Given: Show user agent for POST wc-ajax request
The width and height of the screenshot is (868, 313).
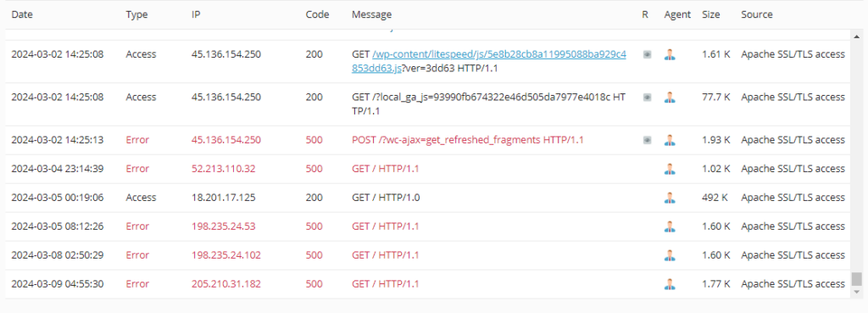Looking at the screenshot, I should [670, 140].
